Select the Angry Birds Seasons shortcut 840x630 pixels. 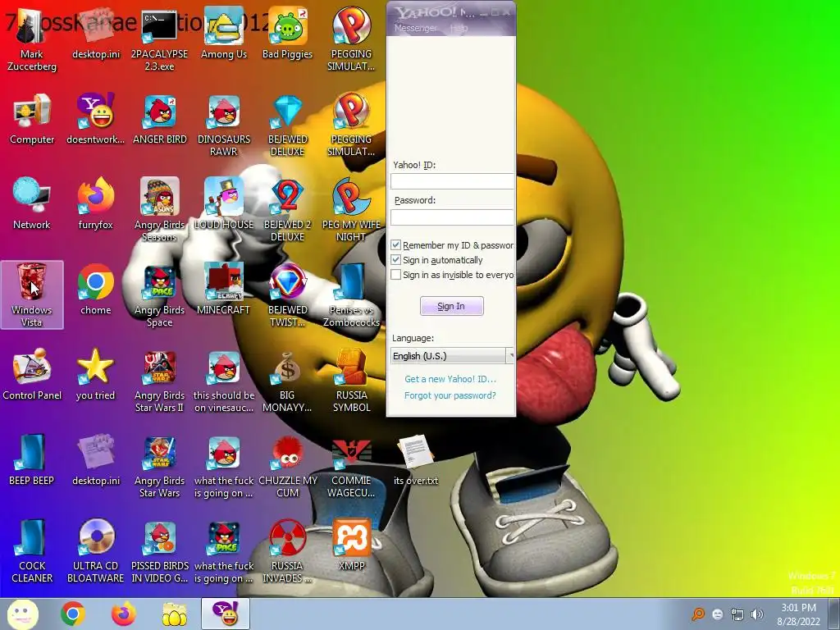[160, 211]
